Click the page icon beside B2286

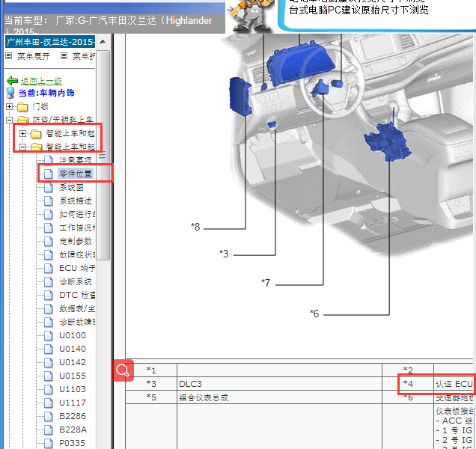click(x=48, y=417)
